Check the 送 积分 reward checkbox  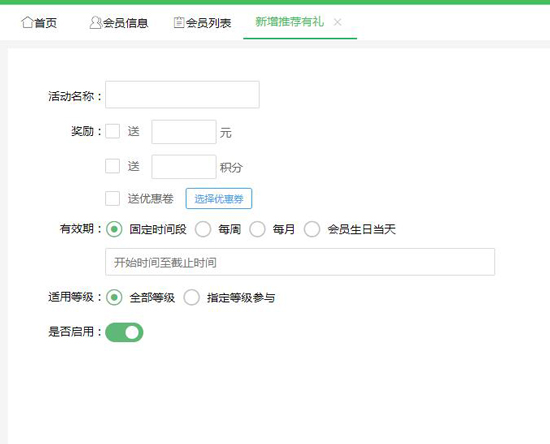click(x=113, y=166)
